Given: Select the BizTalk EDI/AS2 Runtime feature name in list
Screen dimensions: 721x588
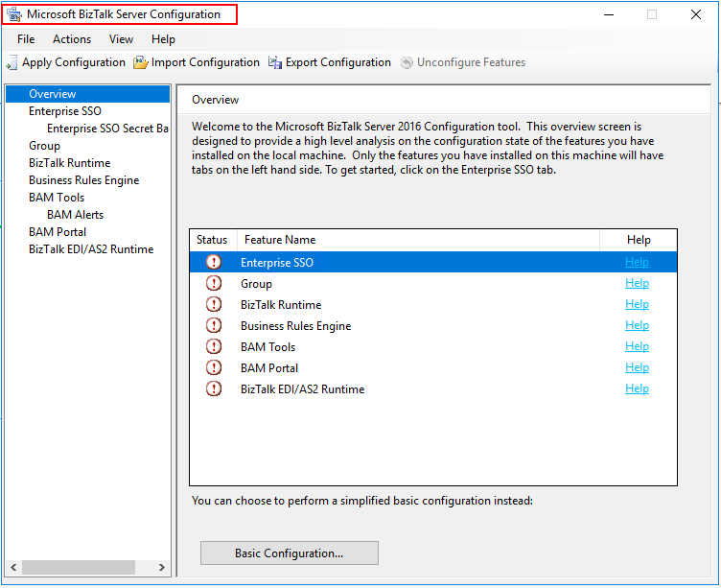Looking at the screenshot, I should click(x=302, y=389).
